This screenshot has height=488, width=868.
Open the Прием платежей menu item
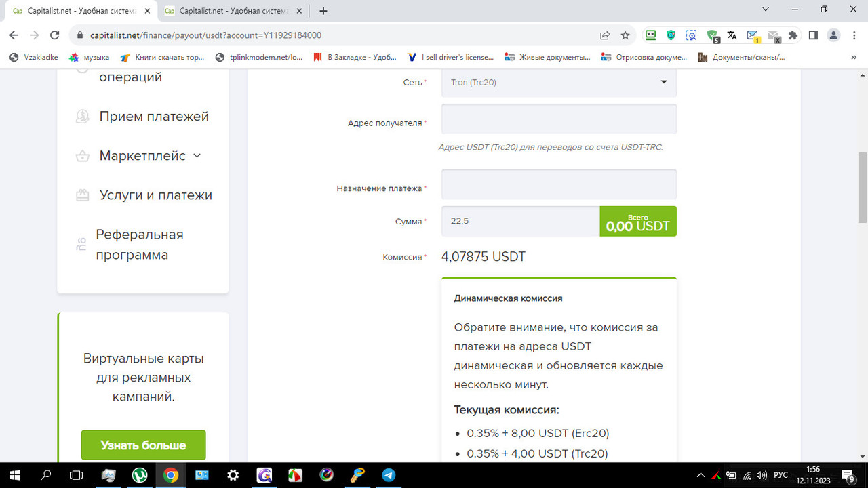[x=154, y=117]
